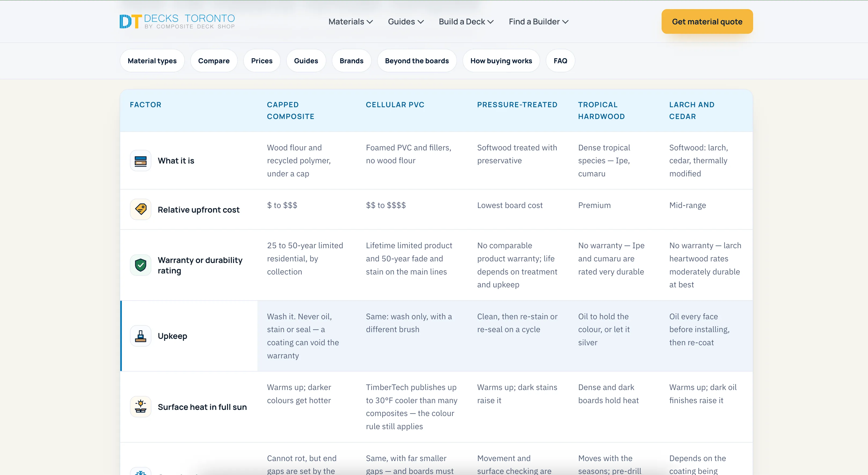Image resolution: width=868 pixels, height=475 pixels.
Task: Open the Guides navigation dropdown
Action: [x=406, y=21]
